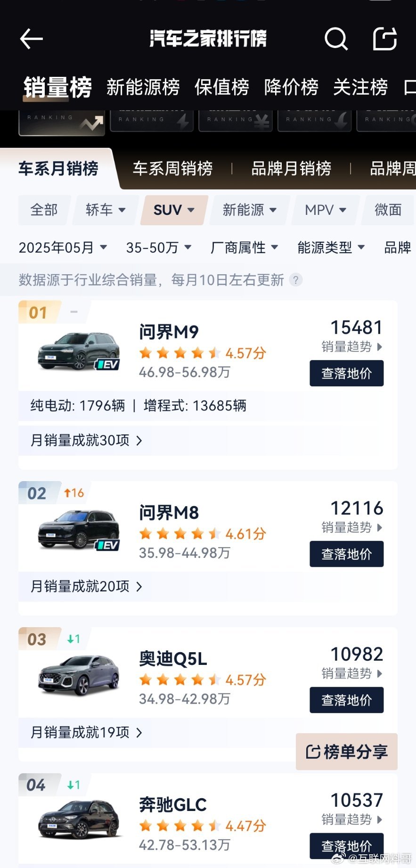Viewport: 416px width, 868px height.
Task: Tap the share icon in header
Action: coord(385,39)
